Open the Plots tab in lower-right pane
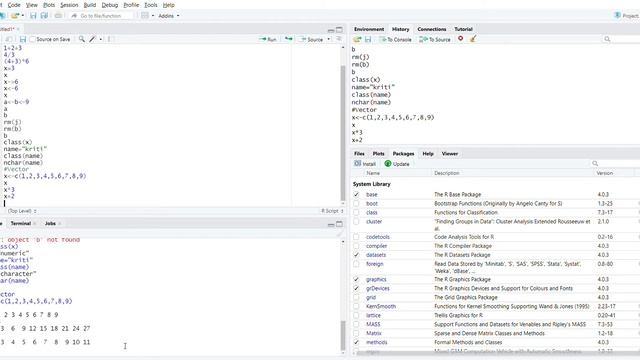Screen dimensions: 640x360 [x=378, y=153]
